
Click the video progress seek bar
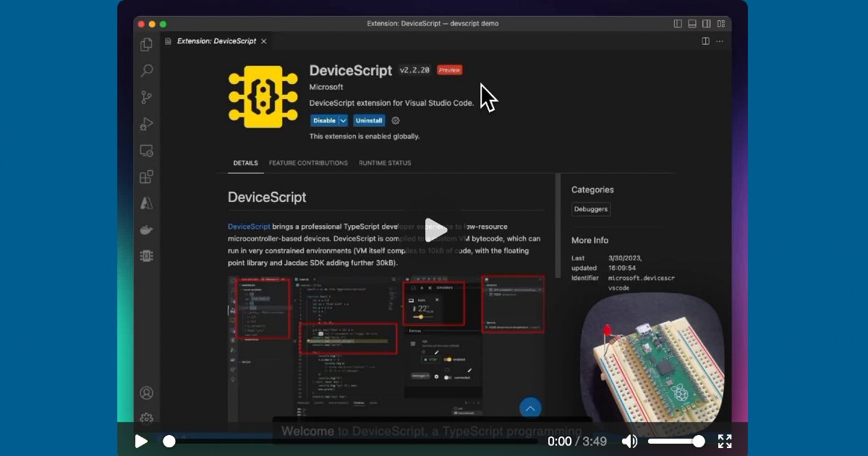[x=350, y=441]
